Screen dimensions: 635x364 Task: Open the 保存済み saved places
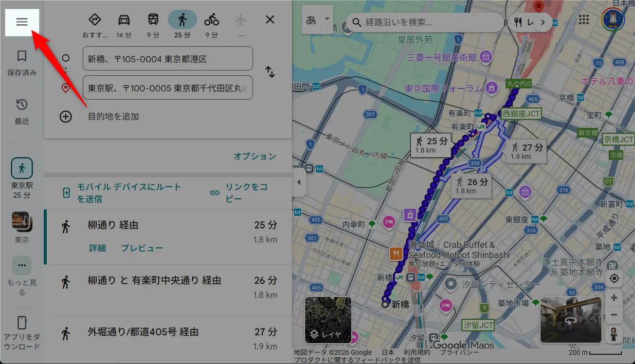[x=22, y=63]
